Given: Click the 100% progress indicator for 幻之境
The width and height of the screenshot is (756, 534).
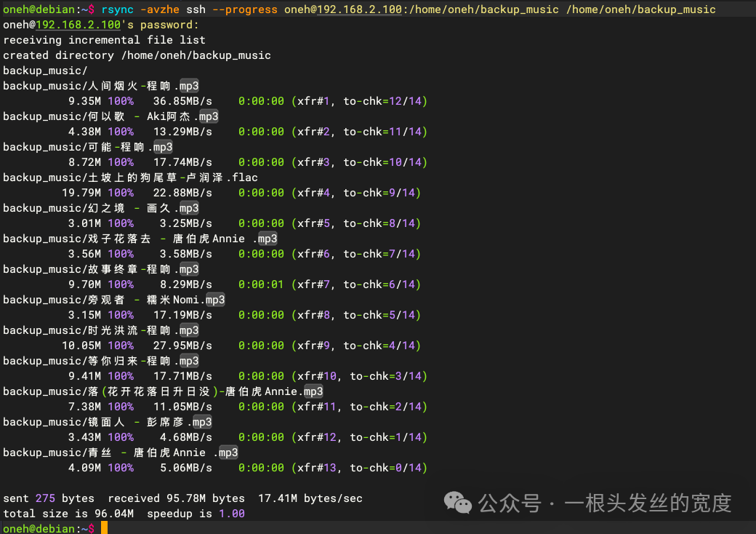Looking at the screenshot, I should pyautogui.click(x=120, y=223).
